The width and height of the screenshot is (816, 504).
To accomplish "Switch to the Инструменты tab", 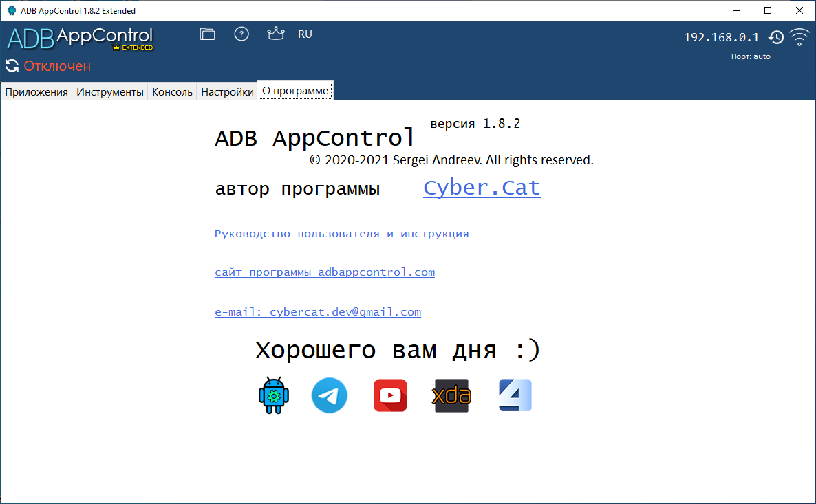I will coord(110,92).
